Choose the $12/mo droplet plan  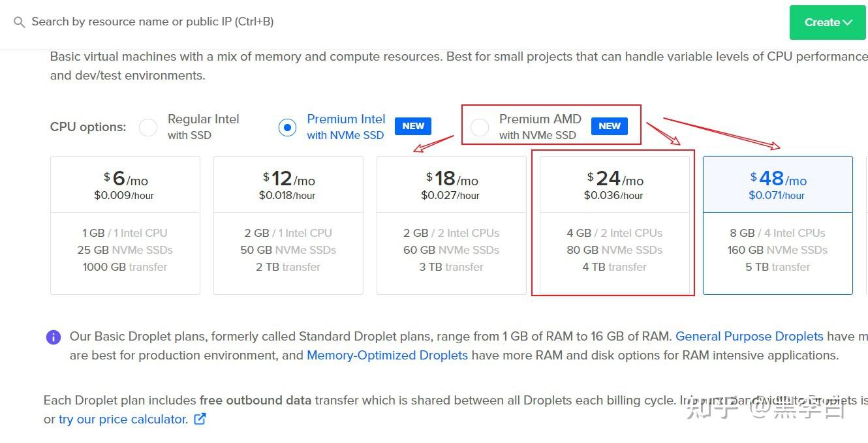click(288, 225)
